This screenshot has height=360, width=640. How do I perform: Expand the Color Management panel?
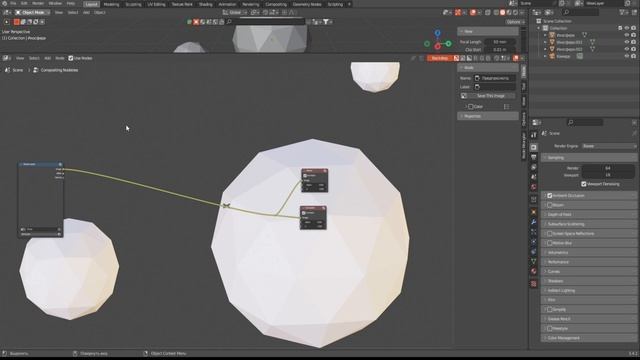tap(589, 338)
